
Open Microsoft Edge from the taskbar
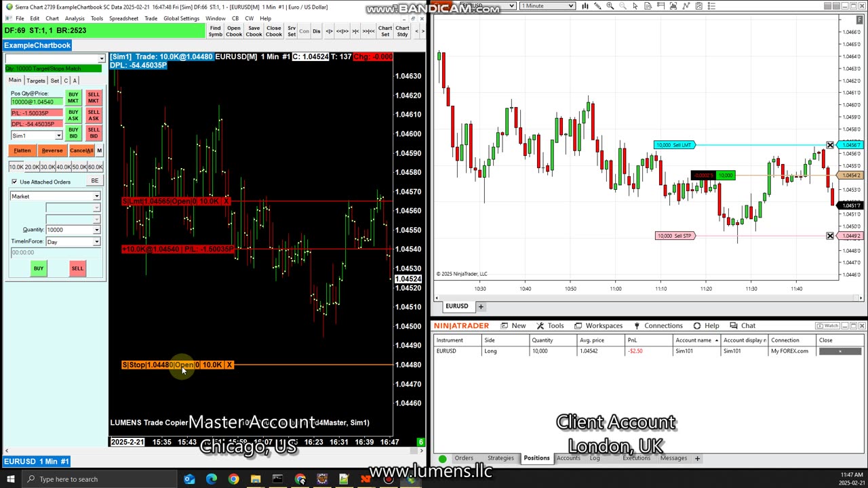pyautogui.click(x=212, y=479)
